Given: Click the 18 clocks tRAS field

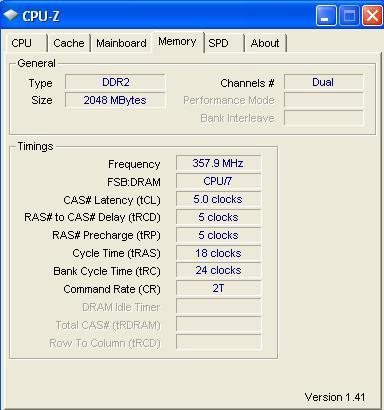Looking at the screenshot, I should [218, 253].
